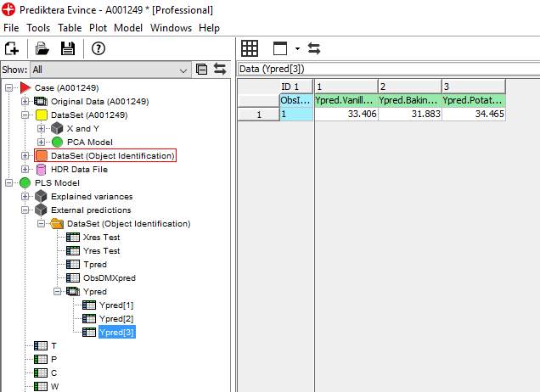Click the window layout icon
This screenshot has width=540, height=392.
[279, 48]
